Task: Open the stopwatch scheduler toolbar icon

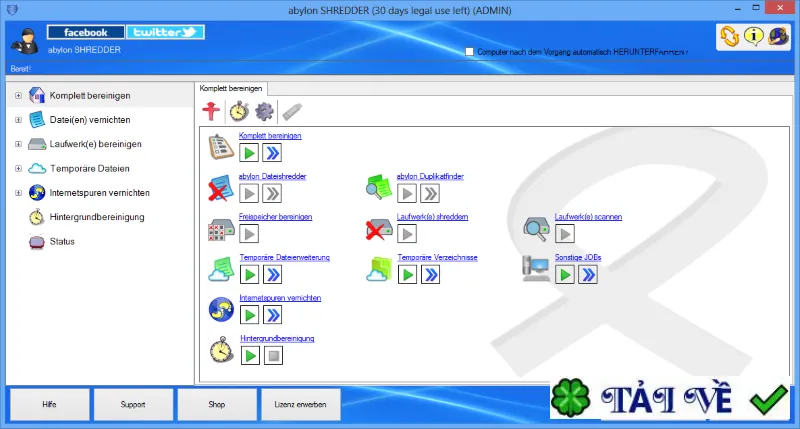Action: pyautogui.click(x=239, y=111)
